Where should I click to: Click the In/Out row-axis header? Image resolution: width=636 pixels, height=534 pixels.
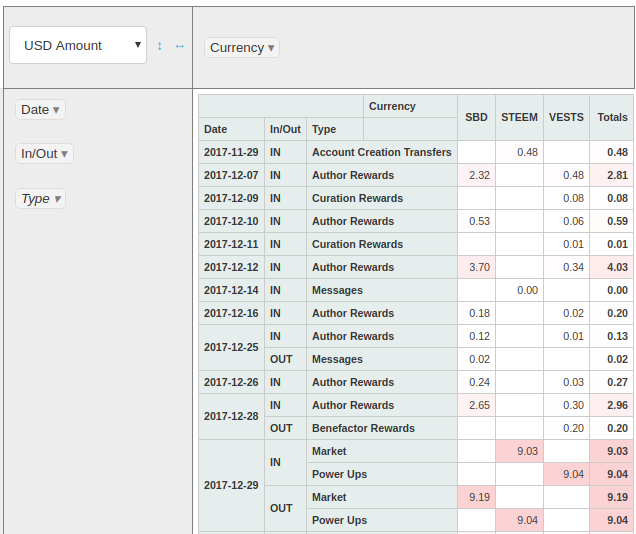[286, 129]
